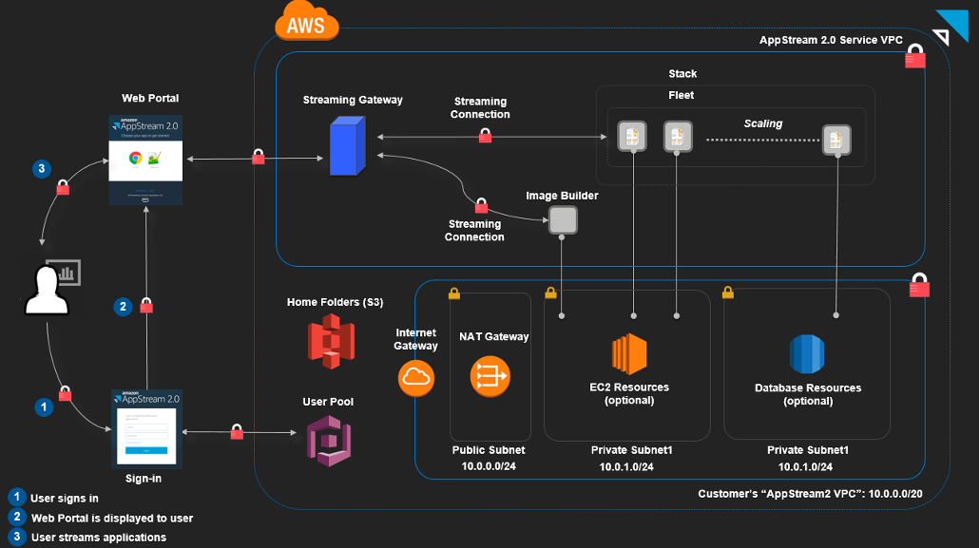Click the blue Streaming Gateway cube

point(347,145)
